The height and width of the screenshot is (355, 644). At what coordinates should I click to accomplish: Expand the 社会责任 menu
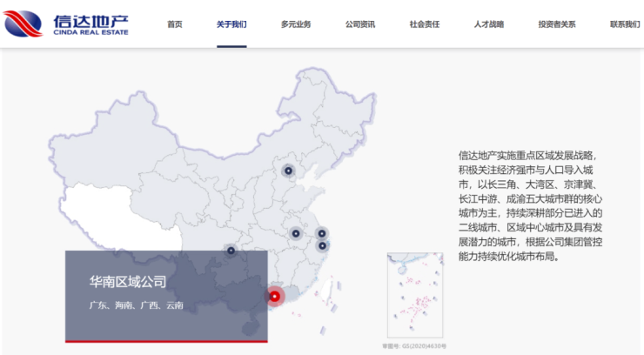pyautogui.click(x=425, y=24)
